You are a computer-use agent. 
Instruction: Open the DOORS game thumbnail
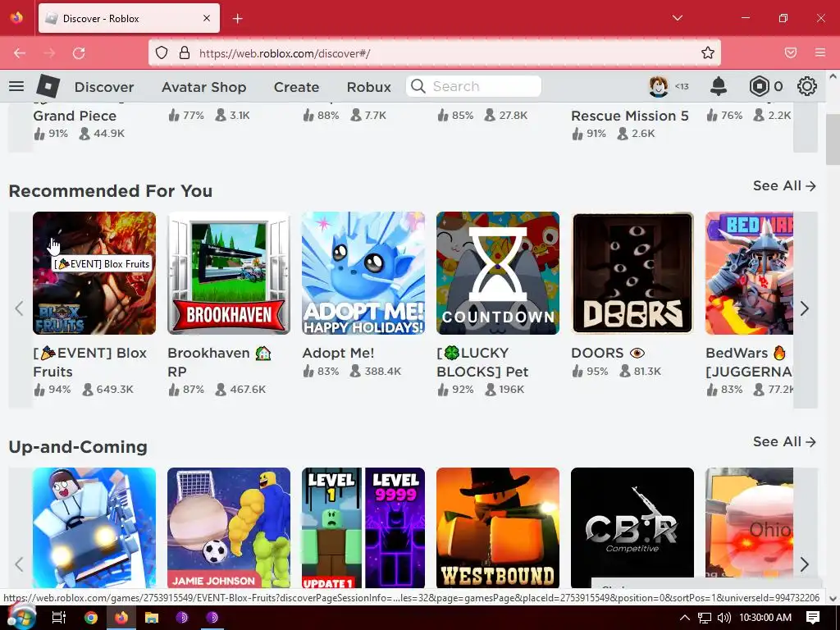(x=632, y=273)
